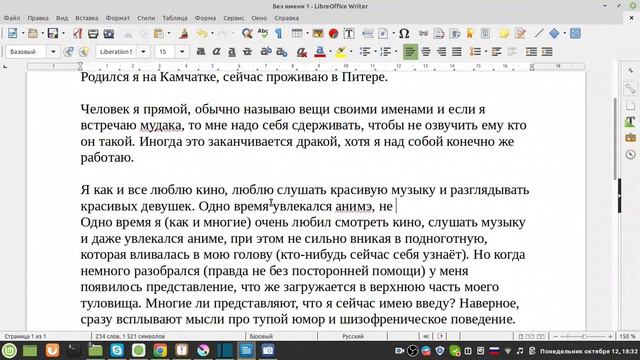
Task: Undo the last action
Action: point(202,33)
